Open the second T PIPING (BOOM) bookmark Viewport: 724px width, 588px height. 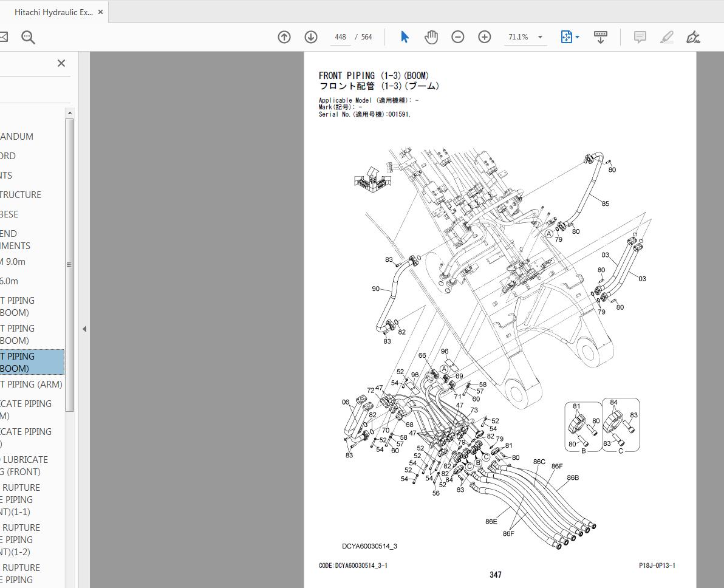click(x=18, y=335)
